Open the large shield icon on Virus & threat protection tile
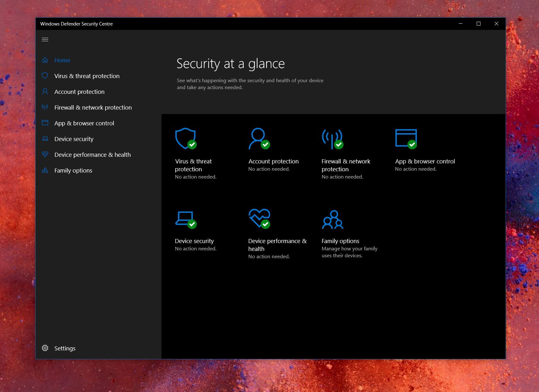The image size is (539, 392). pyautogui.click(x=185, y=139)
